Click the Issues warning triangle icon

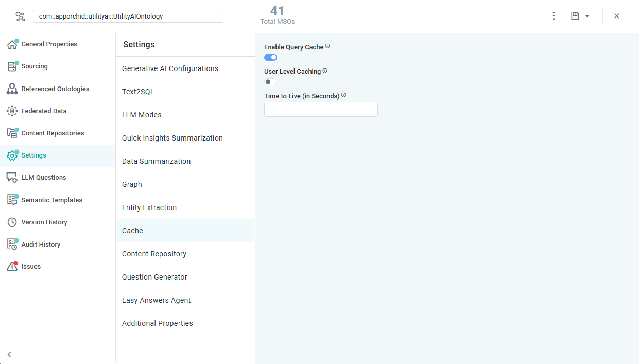[x=12, y=267]
